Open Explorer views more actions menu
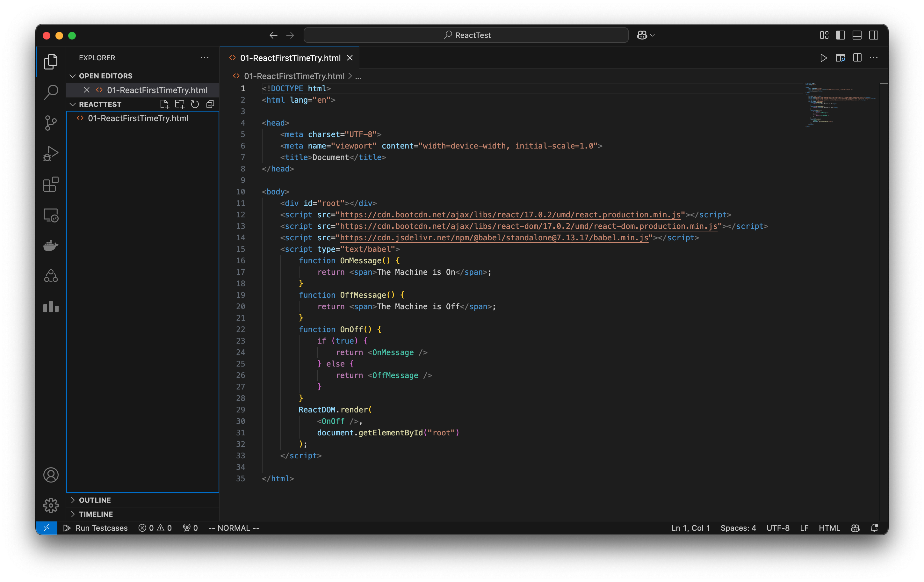This screenshot has height=582, width=924. pos(204,58)
